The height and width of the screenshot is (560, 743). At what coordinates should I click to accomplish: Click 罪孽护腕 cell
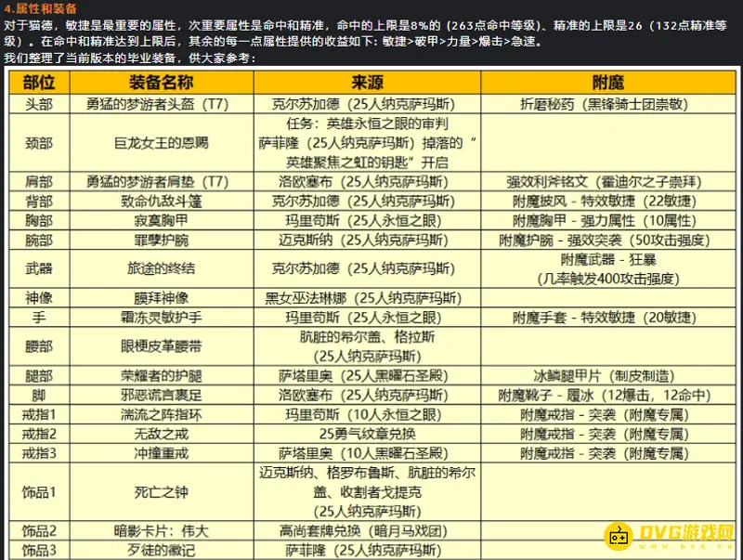(162, 241)
